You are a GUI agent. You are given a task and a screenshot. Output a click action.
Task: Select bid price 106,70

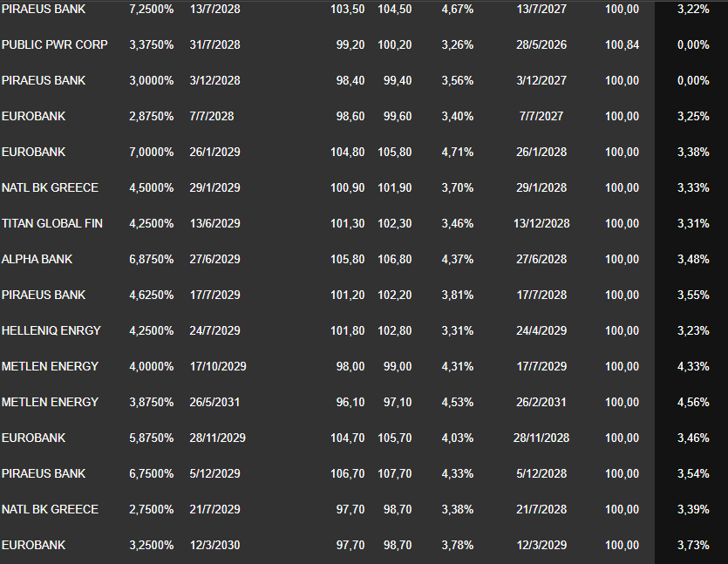(347, 473)
